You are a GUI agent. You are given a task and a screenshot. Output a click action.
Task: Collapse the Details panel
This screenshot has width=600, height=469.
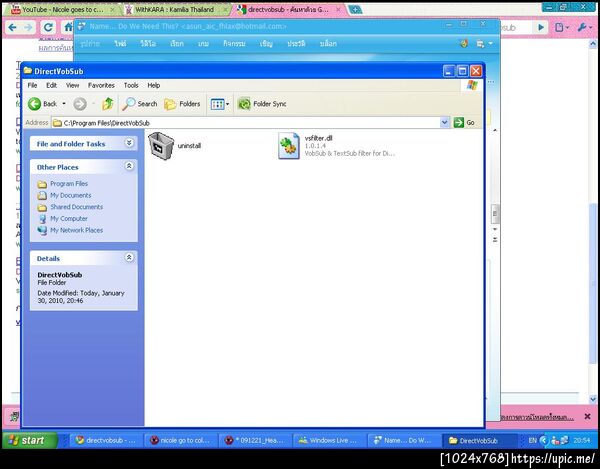click(129, 257)
